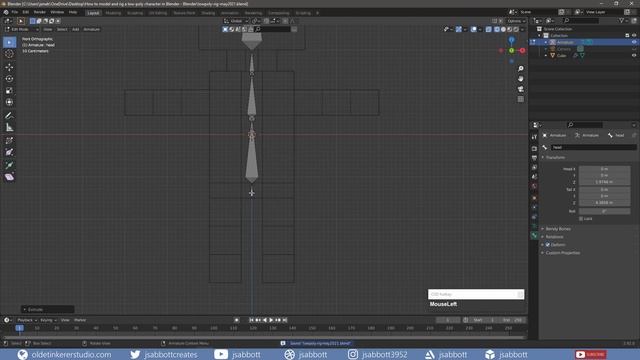Open the Tool properties tab icon
The width and height of the screenshot is (640, 360).
534,138
